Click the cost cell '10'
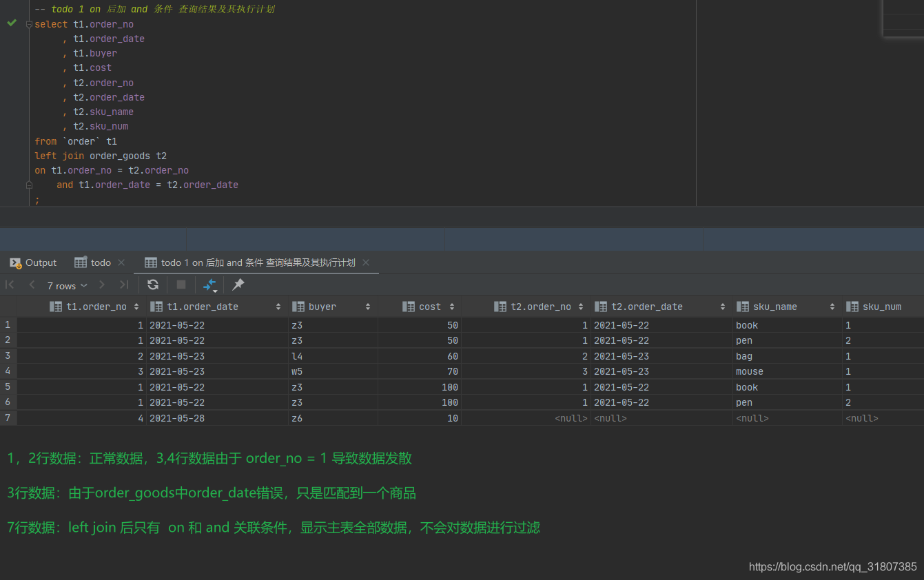924x580 pixels. (419, 418)
